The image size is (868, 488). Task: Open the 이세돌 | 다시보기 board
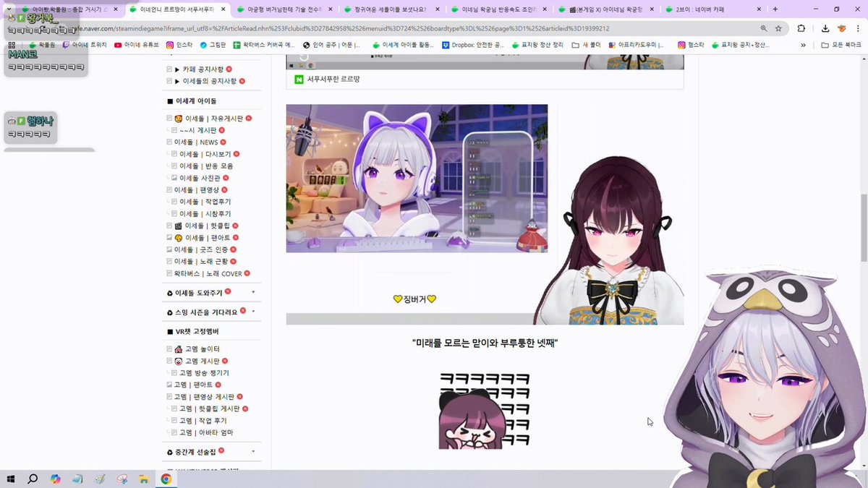coord(205,154)
